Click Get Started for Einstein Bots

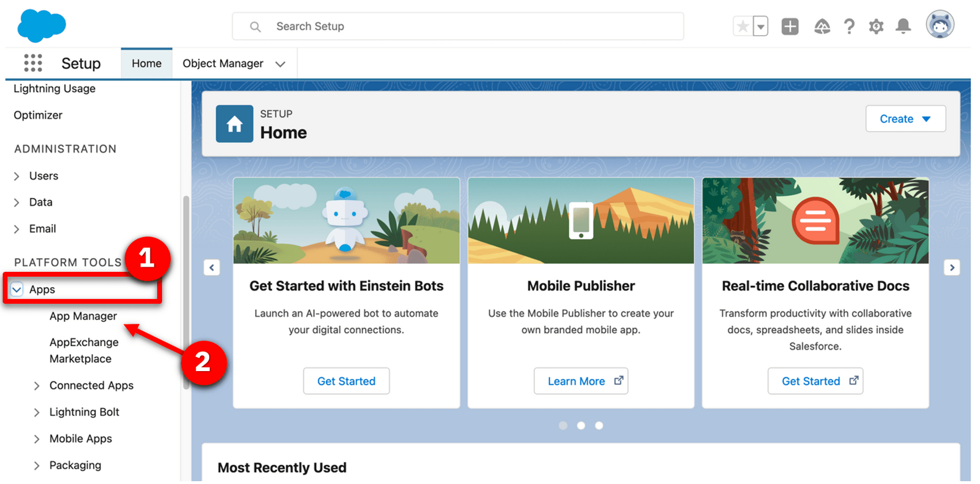click(346, 381)
